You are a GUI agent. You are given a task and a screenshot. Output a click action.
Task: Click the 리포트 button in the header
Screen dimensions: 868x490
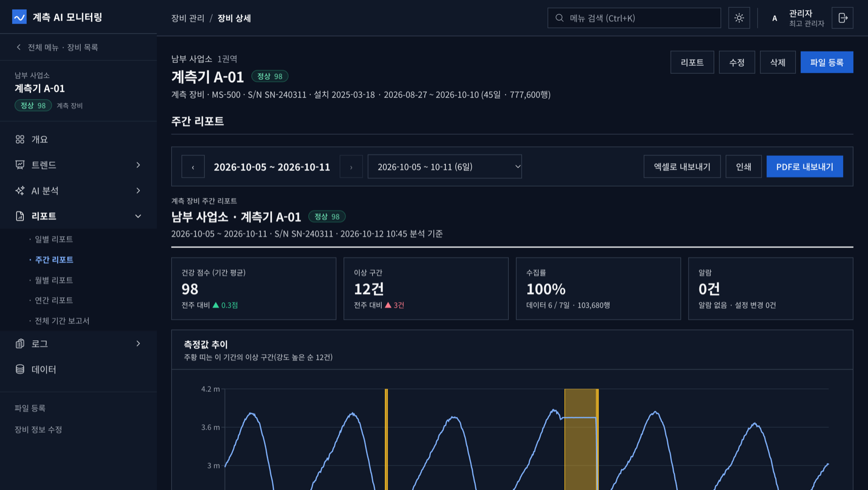[x=692, y=62]
